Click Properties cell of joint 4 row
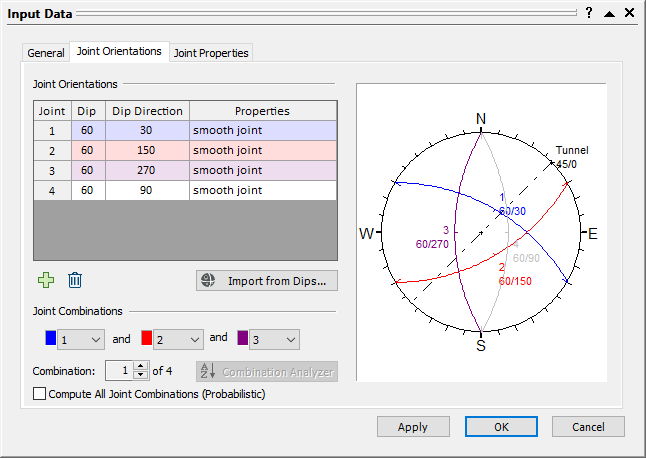The height and width of the screenshot is (458, 646). (263, 190)
